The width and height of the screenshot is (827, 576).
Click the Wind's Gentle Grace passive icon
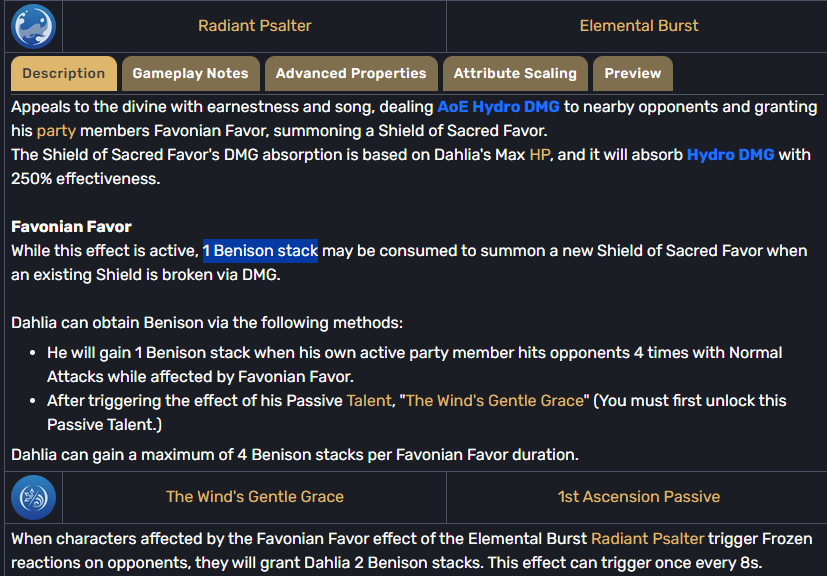[33, 497]
